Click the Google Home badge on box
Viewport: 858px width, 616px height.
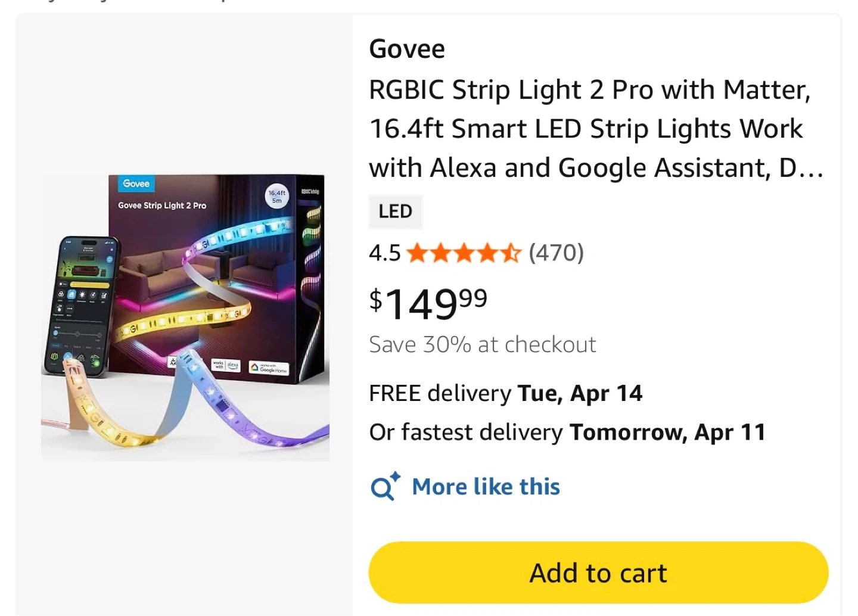(269, 369)
